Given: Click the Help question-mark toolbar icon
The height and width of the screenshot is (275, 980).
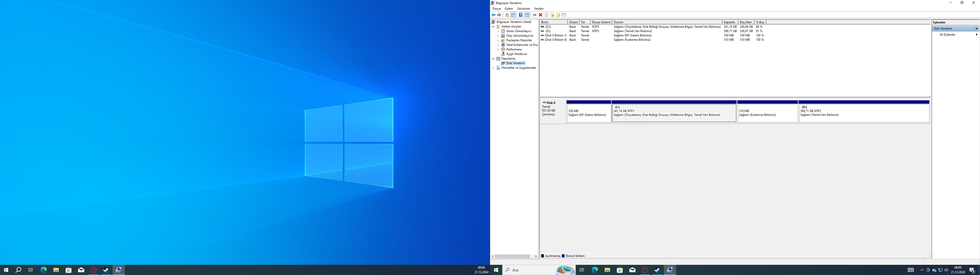Looking at the screenshot, I should (x=520, y=15).
